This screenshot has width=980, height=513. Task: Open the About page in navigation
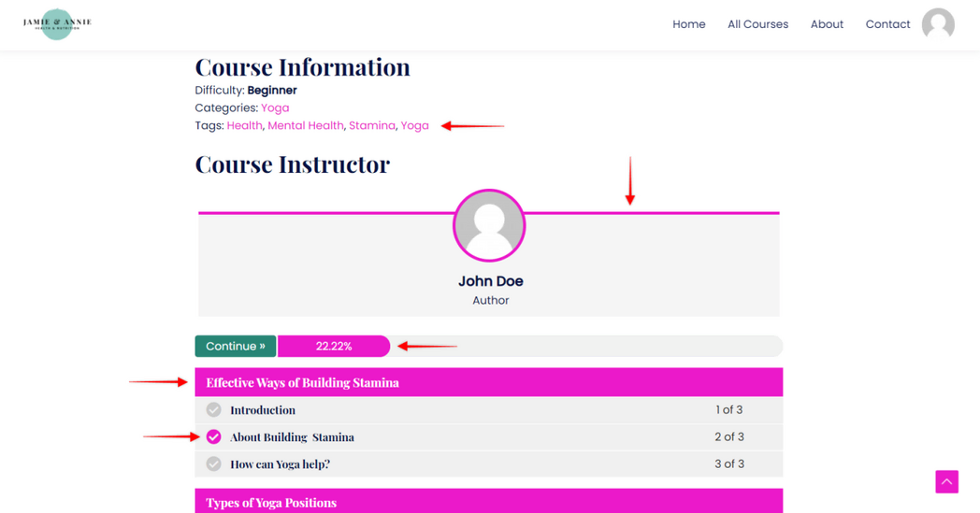click(x=827, y=24)
